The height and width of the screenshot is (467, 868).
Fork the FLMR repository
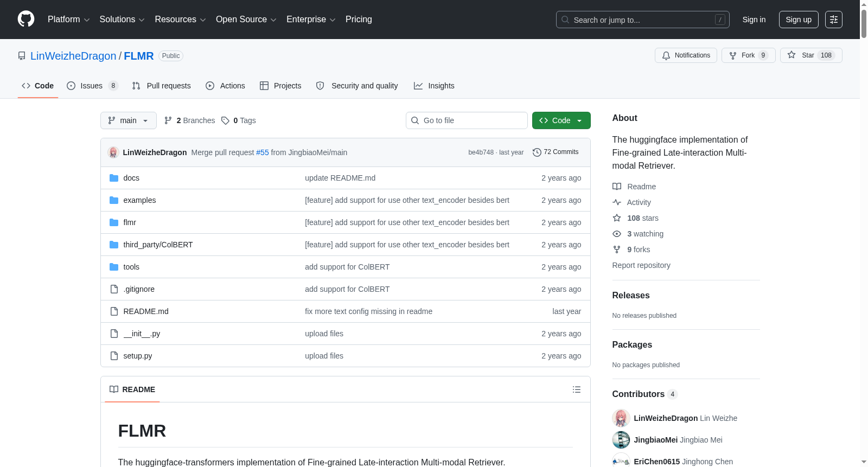click(x=749, y=55)
